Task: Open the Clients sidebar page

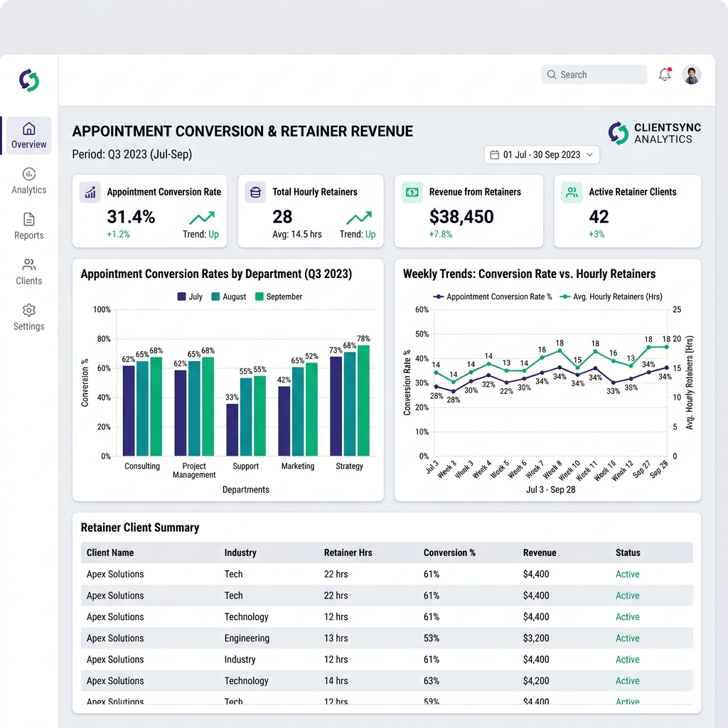Action: (x=28, y=272)
